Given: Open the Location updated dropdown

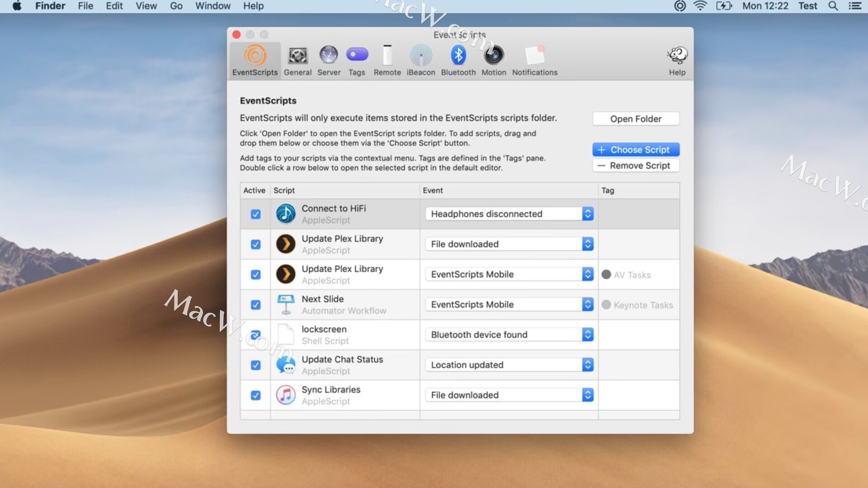Looking at the screenshot, I should [x=509, y=365].
